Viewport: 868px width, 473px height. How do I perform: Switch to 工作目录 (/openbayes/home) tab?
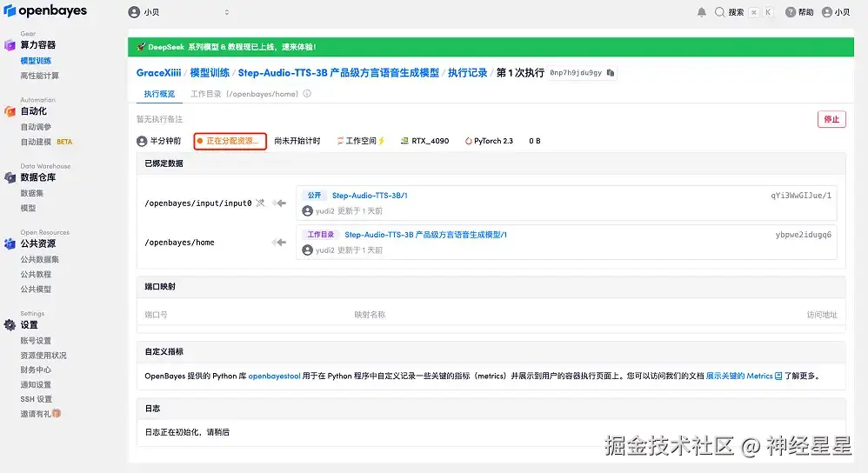coord(244,94)
